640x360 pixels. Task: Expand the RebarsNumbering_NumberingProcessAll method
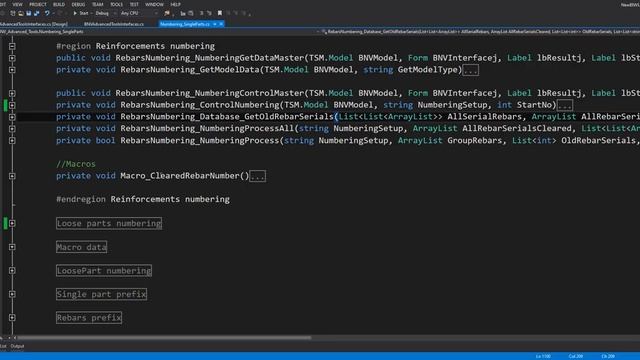click(x=12, y=129)
